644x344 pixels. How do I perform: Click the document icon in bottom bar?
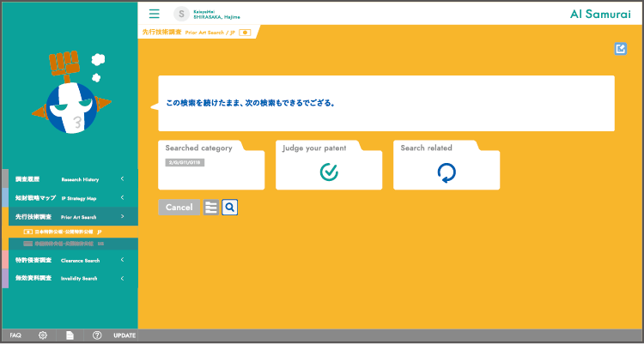[x=70, y=335]
